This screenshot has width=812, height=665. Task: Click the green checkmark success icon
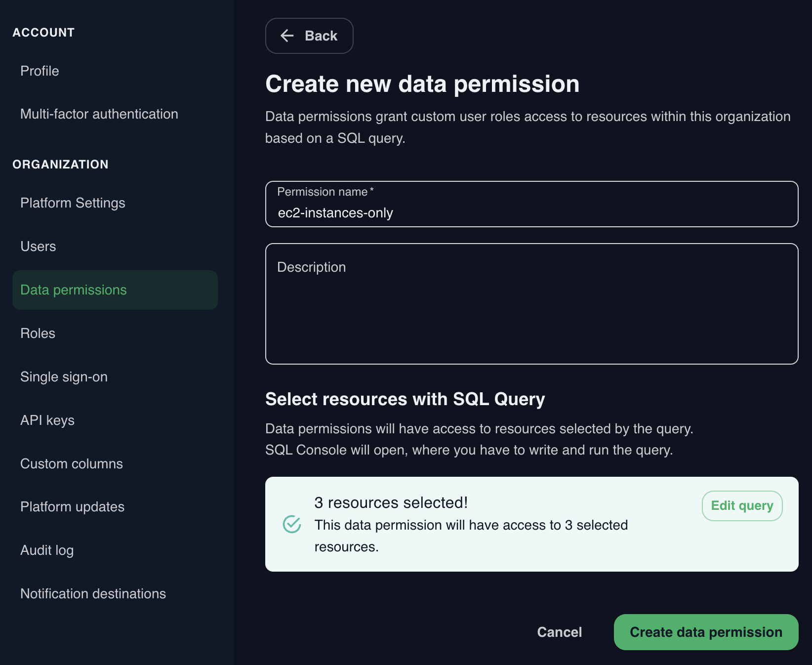click(292, 524)
